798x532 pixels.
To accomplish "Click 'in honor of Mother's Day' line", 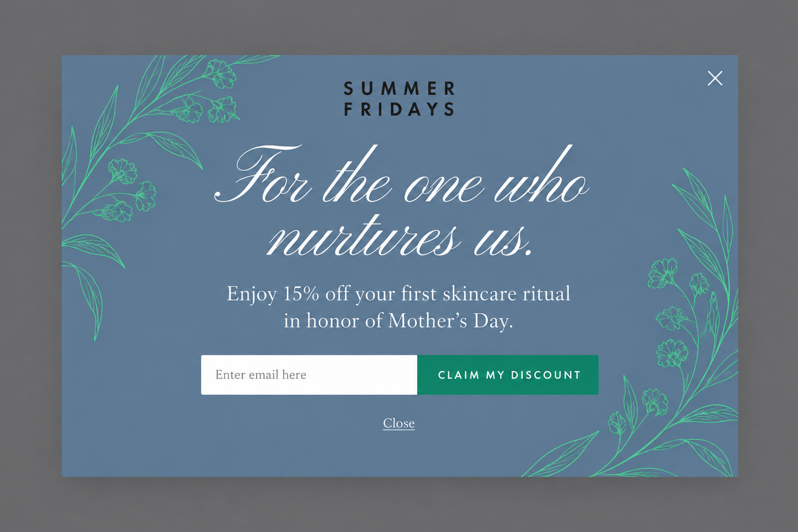I will [x=398, y=321].
